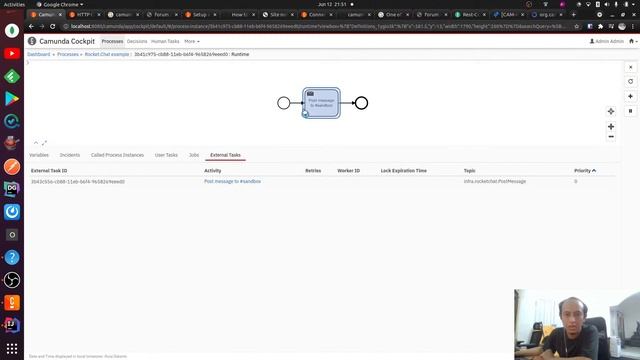Bookmark the page with the star icon
The height and width of the screenshot is (360, 640).
click(x=577, y=26)
